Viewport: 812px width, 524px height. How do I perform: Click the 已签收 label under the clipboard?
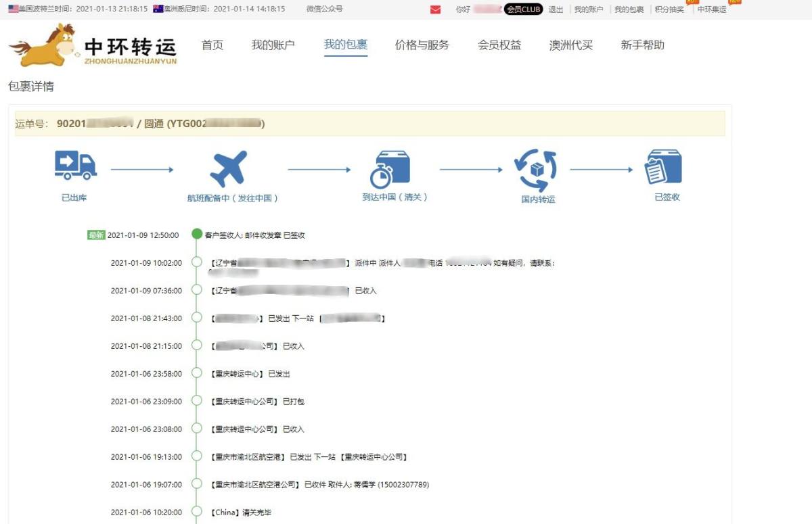pyautogui.click(x=667, y=197)
